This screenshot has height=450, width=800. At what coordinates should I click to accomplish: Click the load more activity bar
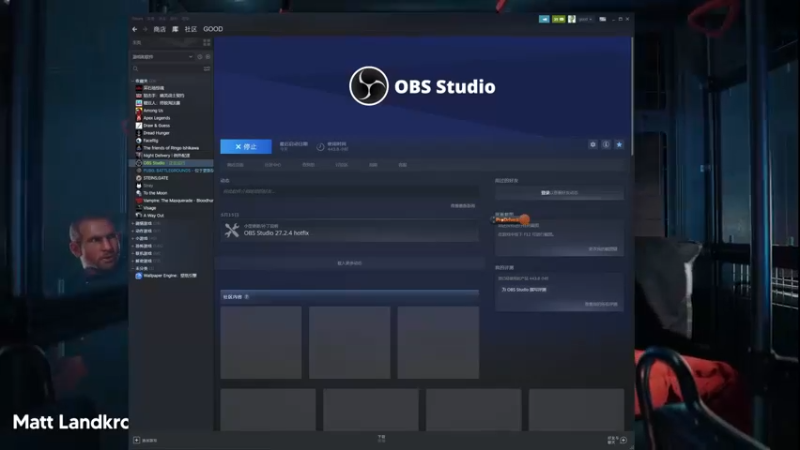pos(349,263)
